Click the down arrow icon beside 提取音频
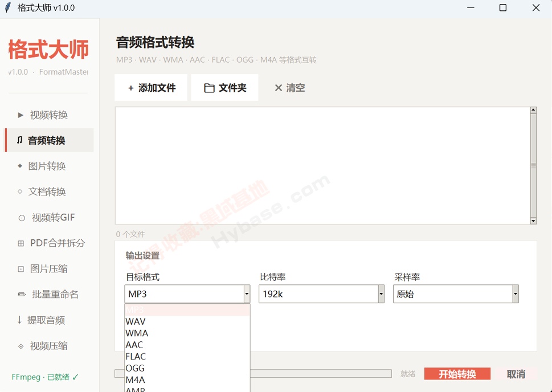Viewport: 552px width, 392px height. [19, 320]
